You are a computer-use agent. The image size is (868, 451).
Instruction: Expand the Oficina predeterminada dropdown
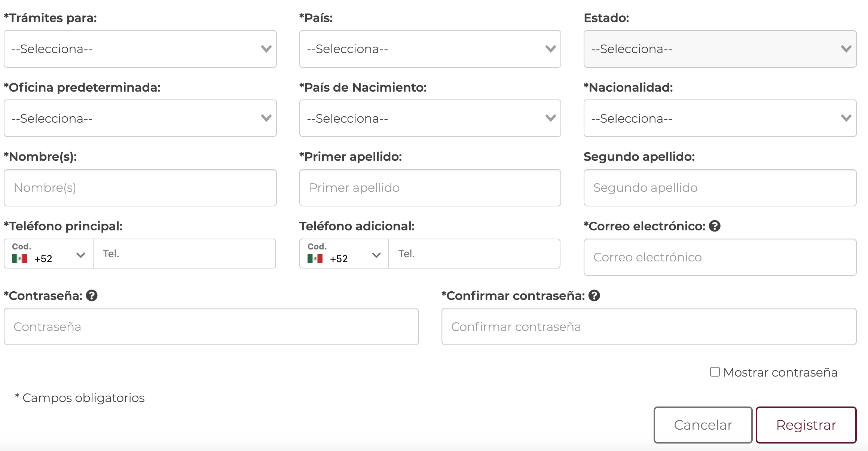pyautogui.click(x=140, y=118)
